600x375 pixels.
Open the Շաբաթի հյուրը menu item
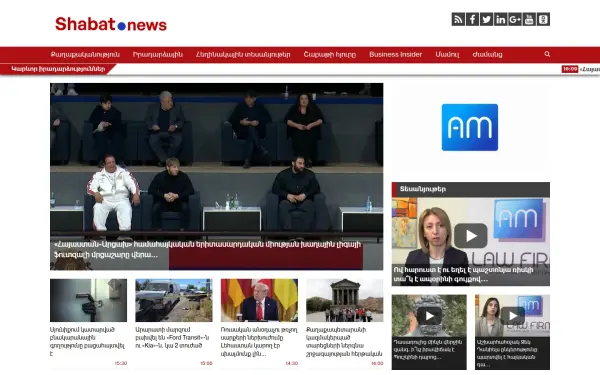[x=329, y=54]
